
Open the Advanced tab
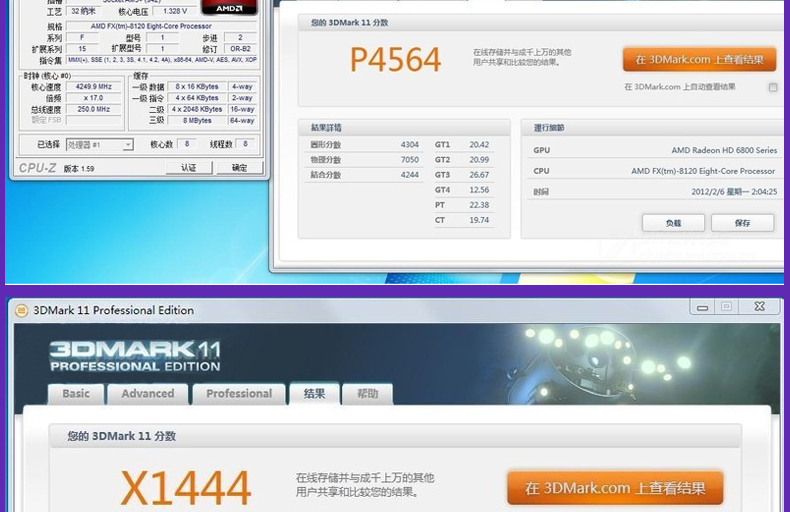[x=148, y=394]
